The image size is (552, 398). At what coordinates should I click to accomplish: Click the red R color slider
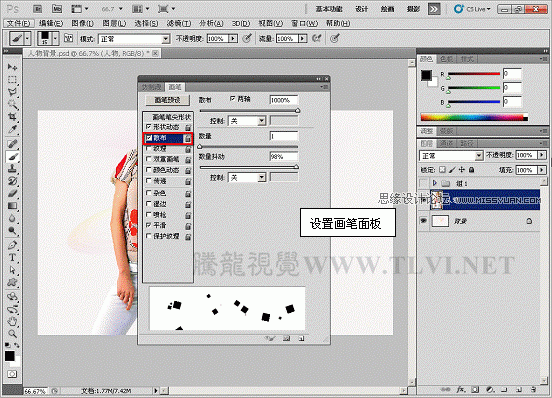click(473, 74)
